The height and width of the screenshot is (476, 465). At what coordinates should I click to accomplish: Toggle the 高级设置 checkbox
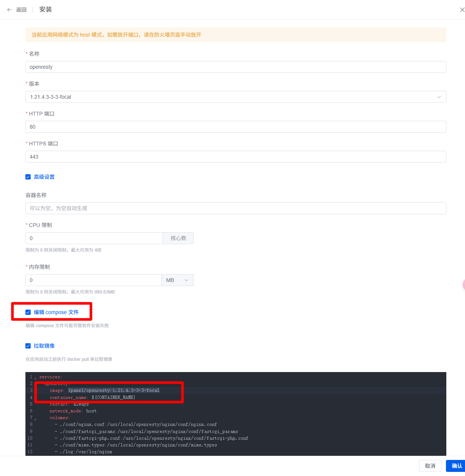pyautogui.click(x=28, y=177)
